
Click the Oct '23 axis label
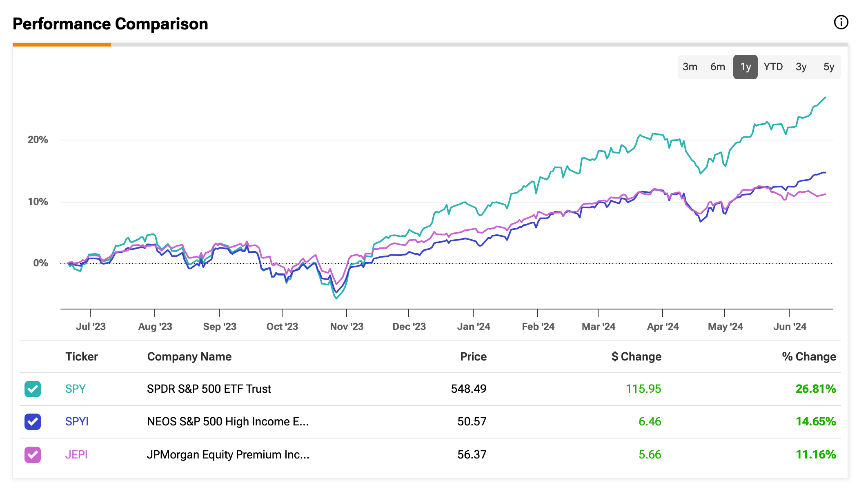[x=282, y=327]
